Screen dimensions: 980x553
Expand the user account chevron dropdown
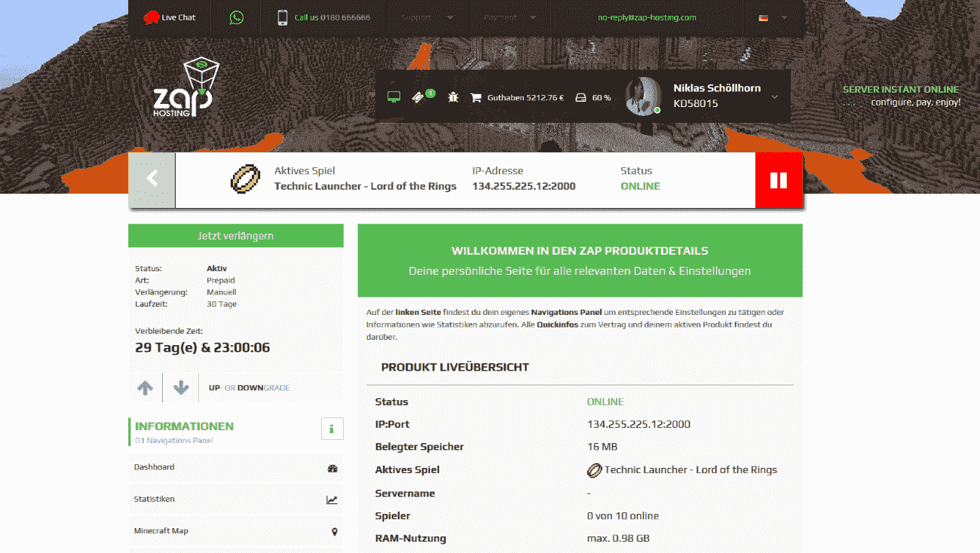coord(774,96)
